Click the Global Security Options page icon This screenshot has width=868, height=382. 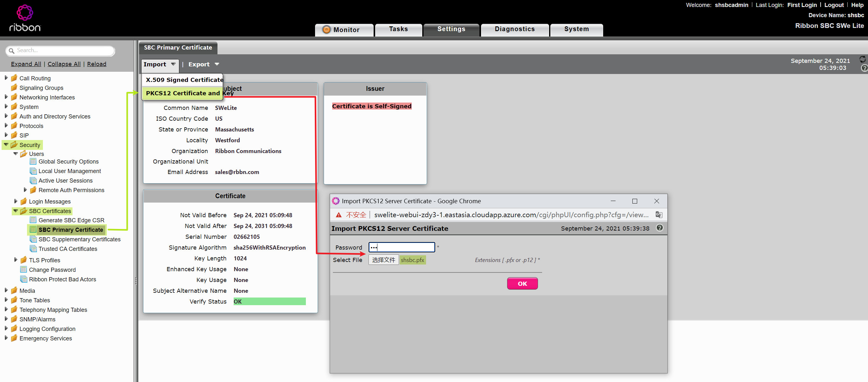33,161
